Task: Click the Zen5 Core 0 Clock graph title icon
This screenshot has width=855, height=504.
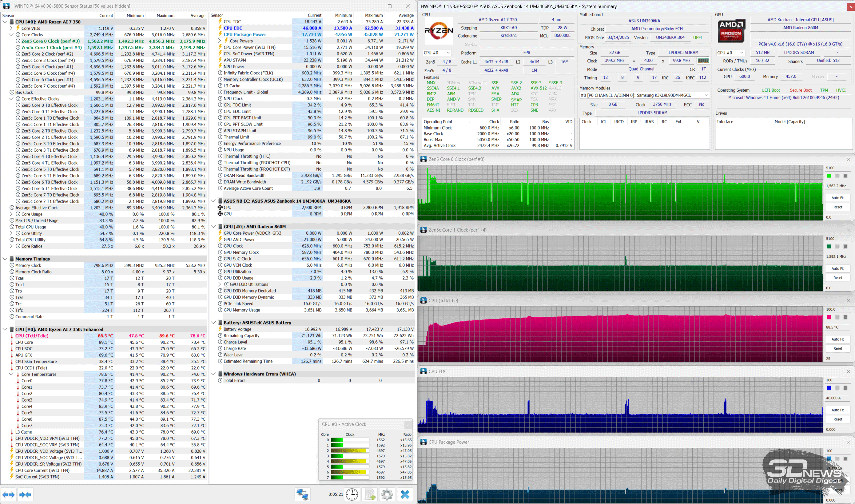Action: (424, 159)
